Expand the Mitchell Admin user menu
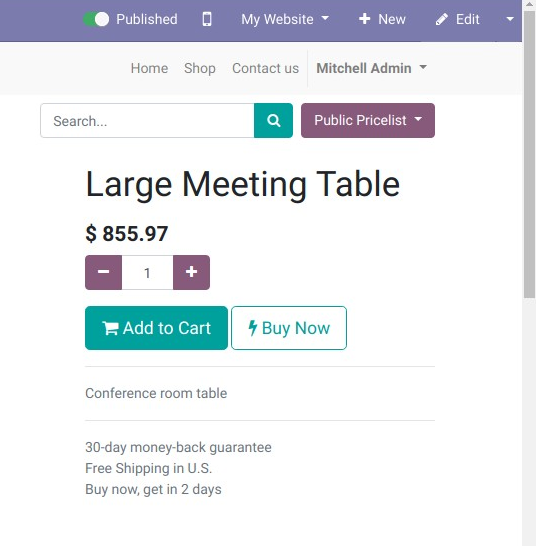Viewport: 536px width, 546px height. (371, 68)
